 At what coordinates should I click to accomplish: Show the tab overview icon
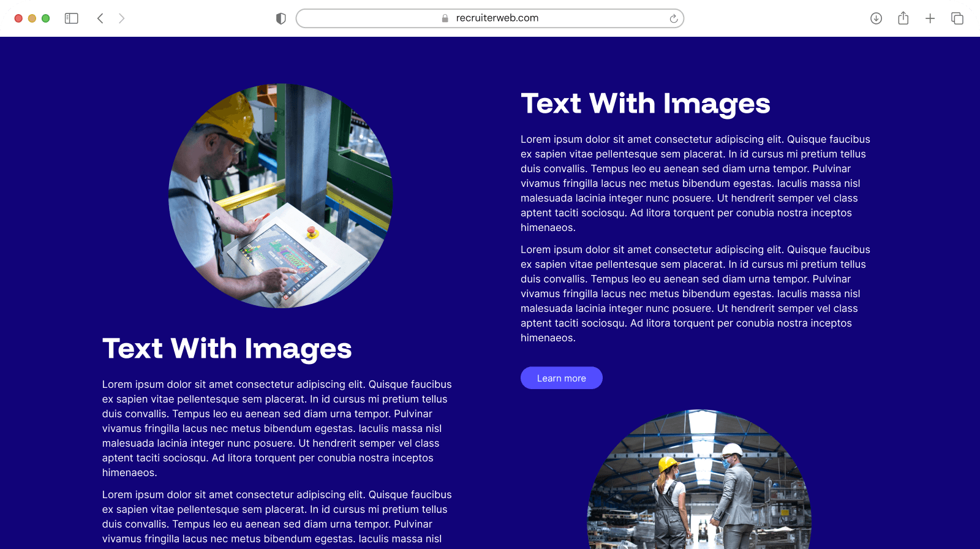tap(957, 18)
